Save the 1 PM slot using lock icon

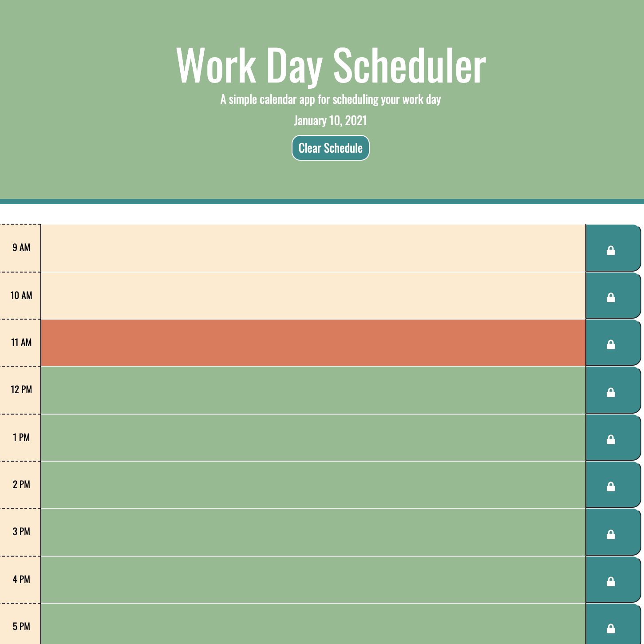pos(611,439)
